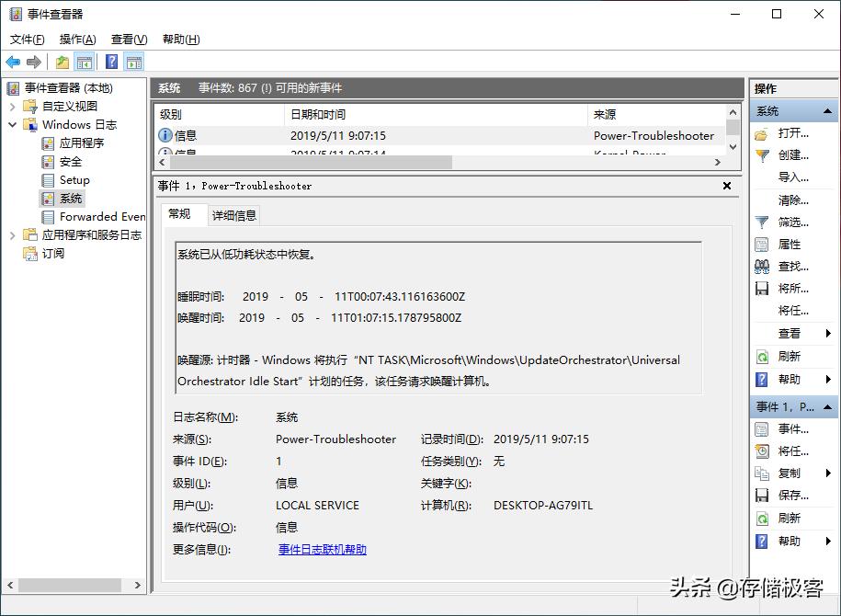Screen dimensions: 841x616
Task: Open the Find binoculars icon
Action: point(762,266)
